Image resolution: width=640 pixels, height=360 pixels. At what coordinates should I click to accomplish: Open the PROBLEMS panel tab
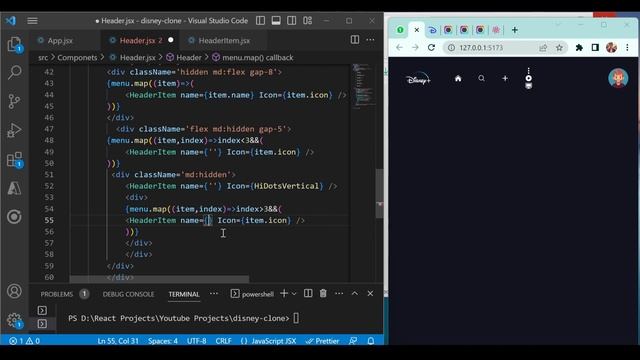[x=57, y=294]
